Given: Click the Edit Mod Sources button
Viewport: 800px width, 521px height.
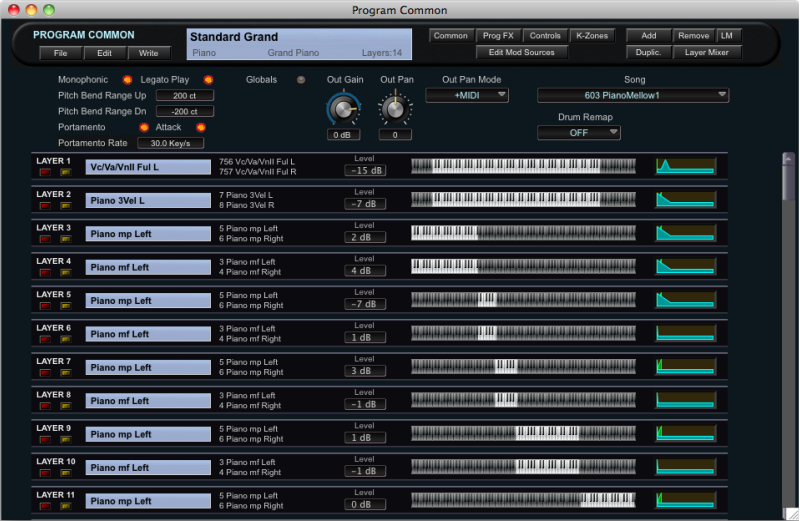Looking at the screenshot, I should coord(521,52).
